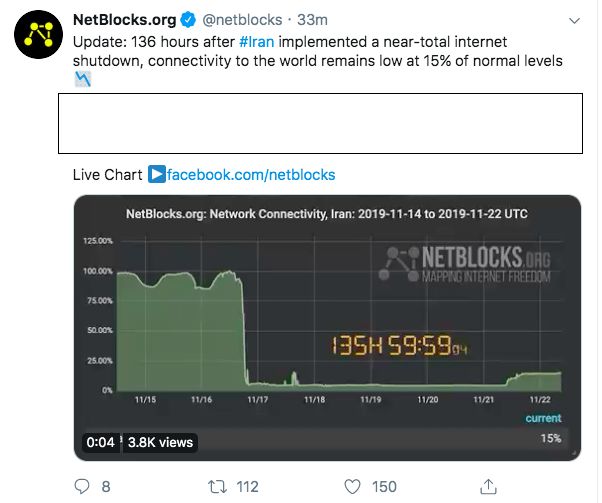Screen dimensions: 602x503
Task: Click the 33m tweet timestamp
Action: point(315,20)
